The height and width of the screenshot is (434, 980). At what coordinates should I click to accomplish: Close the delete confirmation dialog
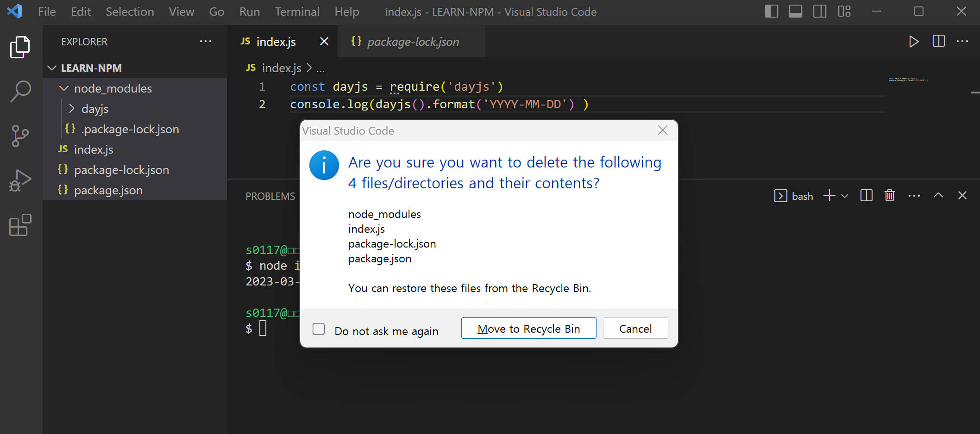662,130
